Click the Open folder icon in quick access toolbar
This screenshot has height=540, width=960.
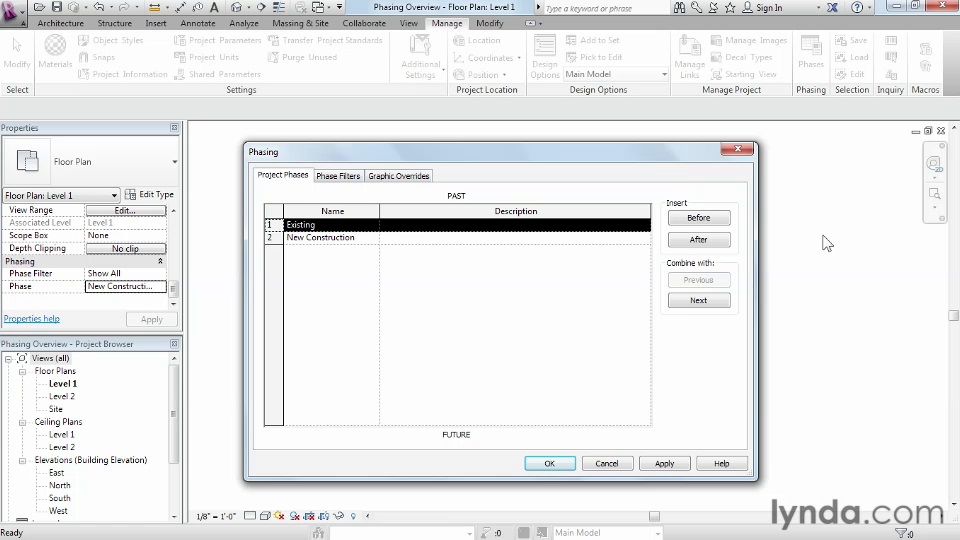point(39,7)
